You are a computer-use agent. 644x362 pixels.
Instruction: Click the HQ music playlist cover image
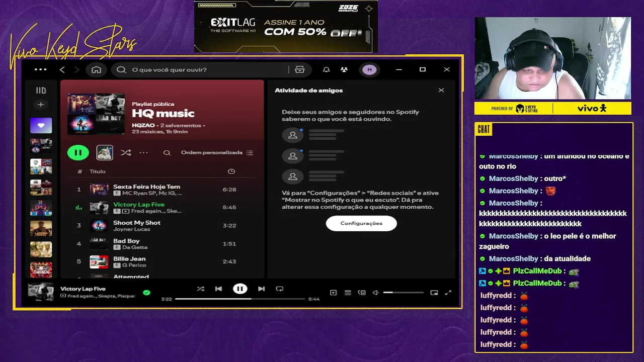(96, 114)
